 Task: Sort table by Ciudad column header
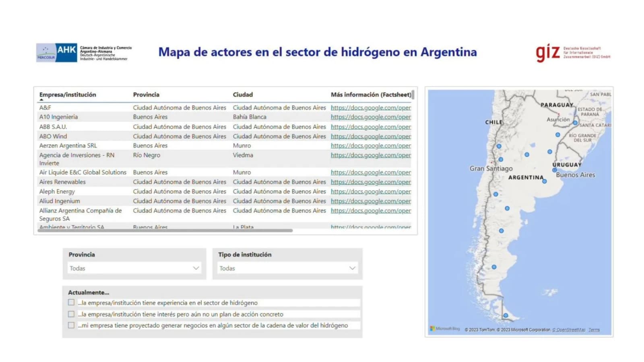tap(243, 95)
